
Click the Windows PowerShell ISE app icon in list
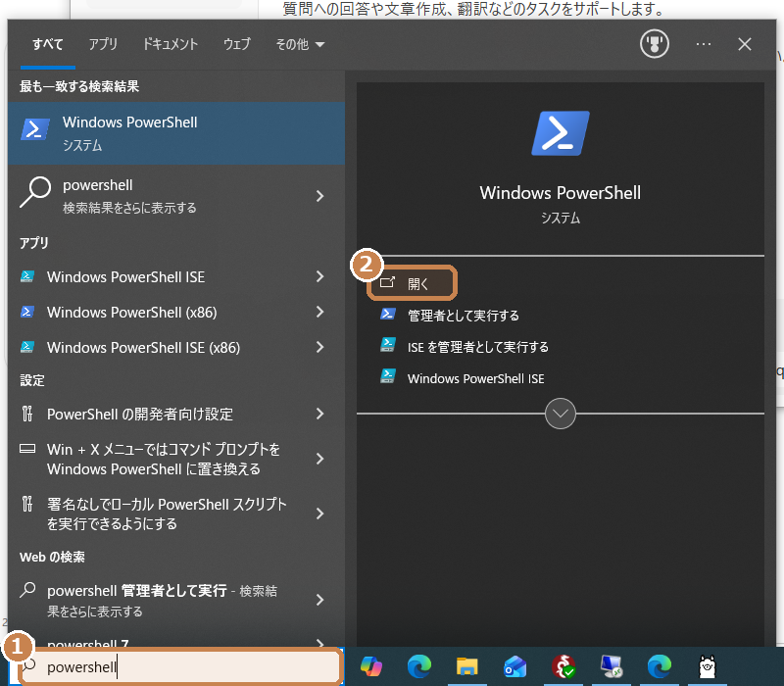click(x=27, y=276)
